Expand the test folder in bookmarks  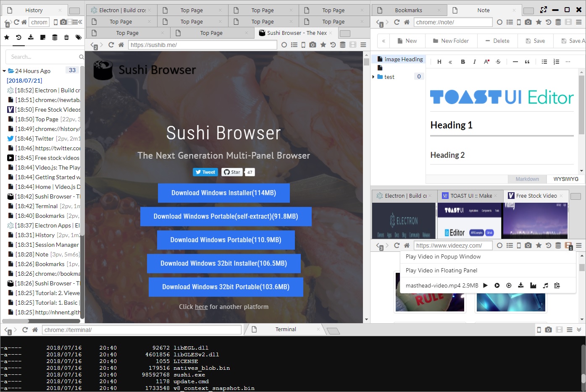coord(374,76)
